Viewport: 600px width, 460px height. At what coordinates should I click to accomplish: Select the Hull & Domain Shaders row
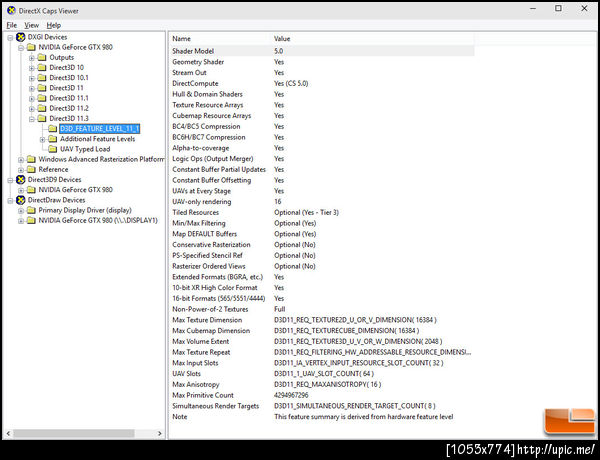tap(322, 94)
